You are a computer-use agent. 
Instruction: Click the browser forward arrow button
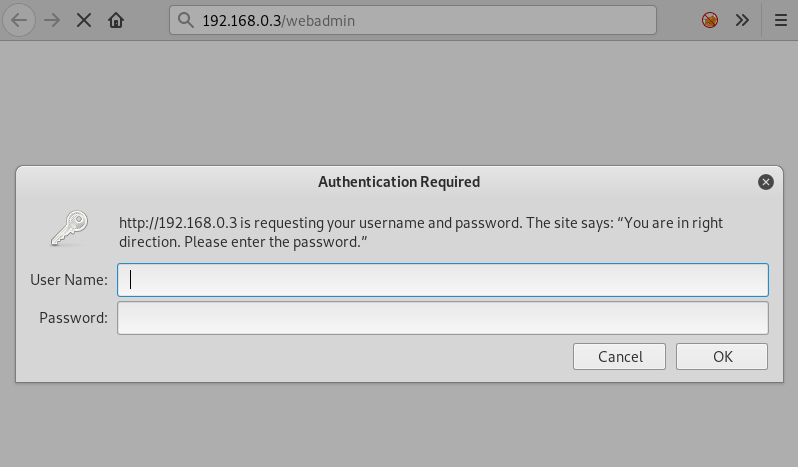(x=53, y=20)
